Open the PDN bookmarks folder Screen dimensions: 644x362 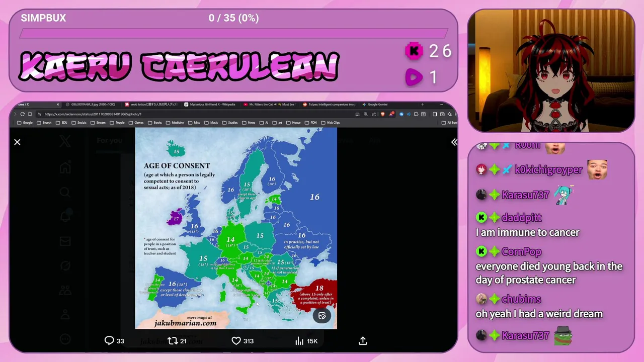tap(310, 123)
